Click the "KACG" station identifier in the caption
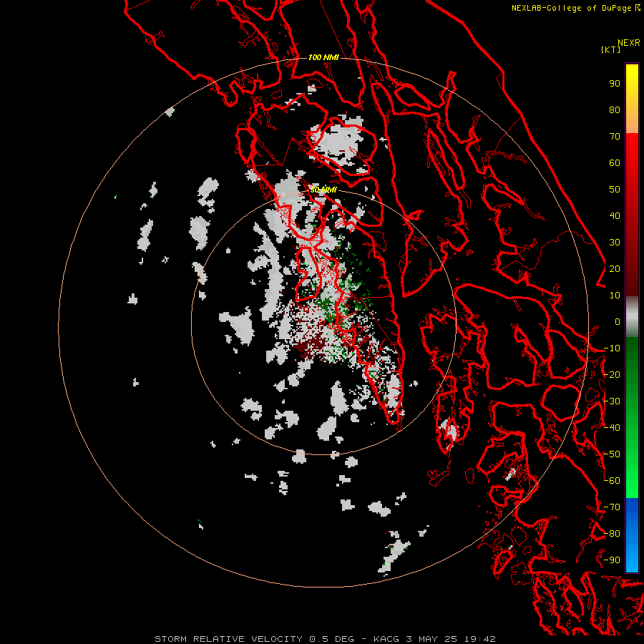This screenshot has width=644, height=644. (386, 639)
